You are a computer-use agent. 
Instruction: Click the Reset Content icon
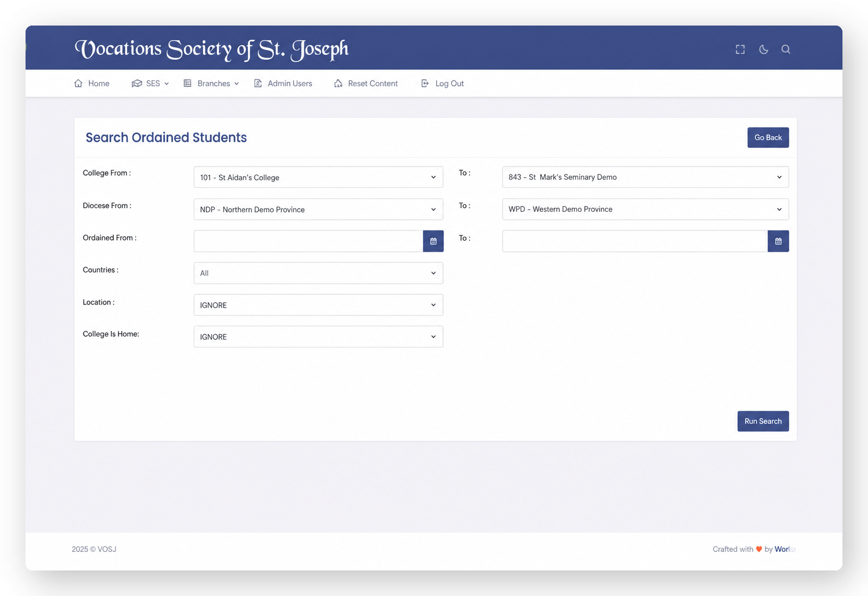pos(338,84)
